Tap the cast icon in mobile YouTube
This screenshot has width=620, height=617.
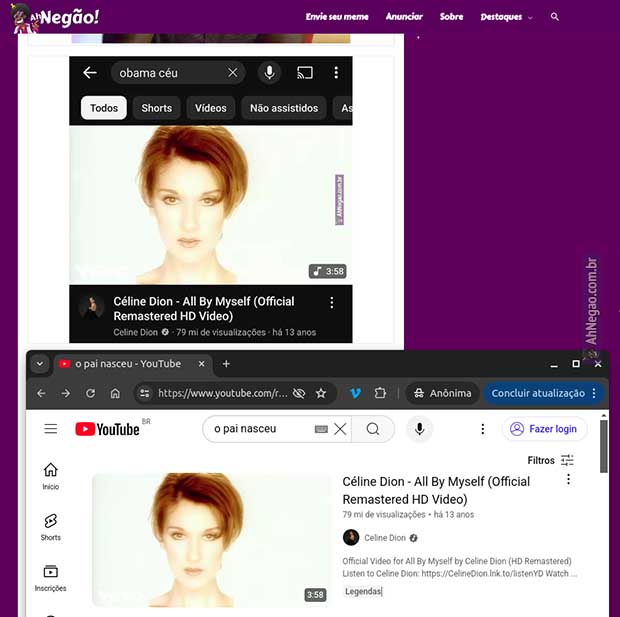(305, 73)
